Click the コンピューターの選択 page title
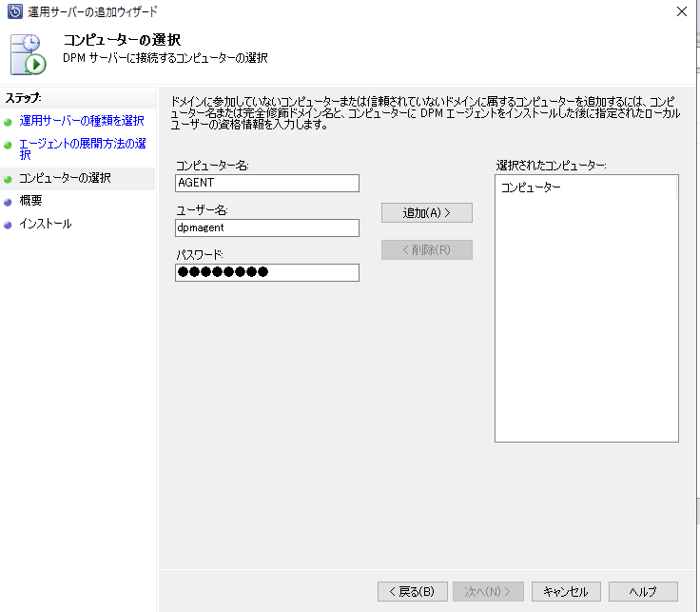The width and height of the screenshot is (700, 612). 122,40
